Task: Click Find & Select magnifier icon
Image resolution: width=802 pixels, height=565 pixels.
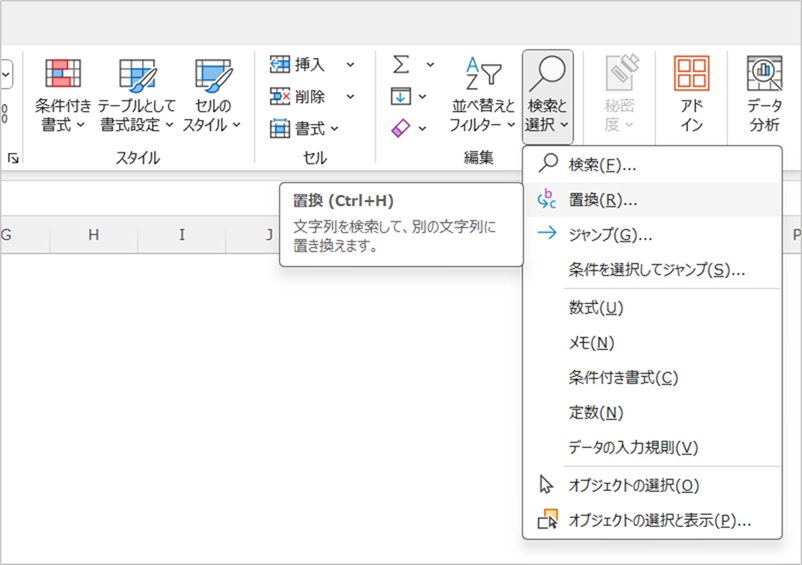Action: (547, 74)
